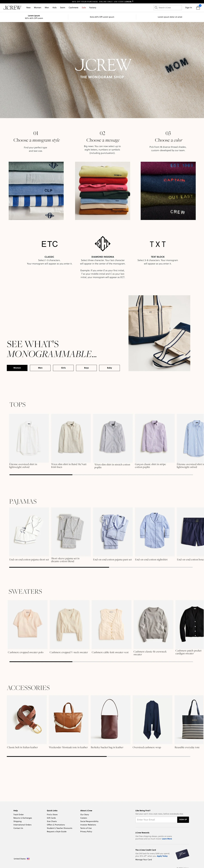Click the Sign In link
This screenshot has height=868, width=204.
[189, 7]
